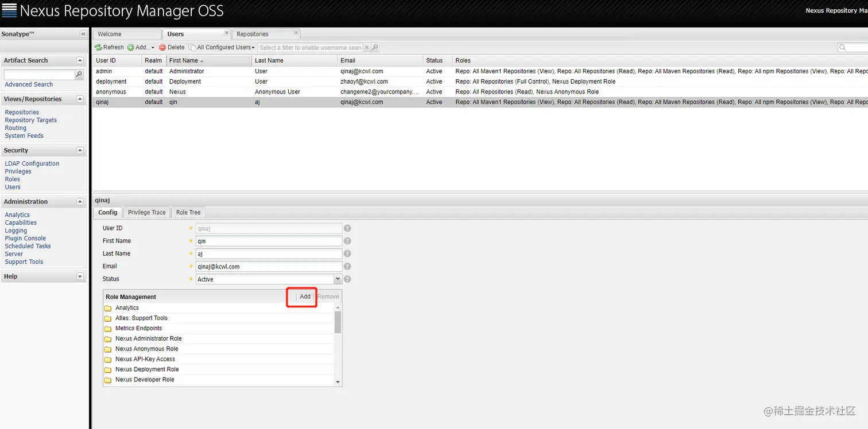Image resolution: width=868 pixels, height=429 pixels.
Task: Open the LDAP Configuration link
Action: [32, 163]
